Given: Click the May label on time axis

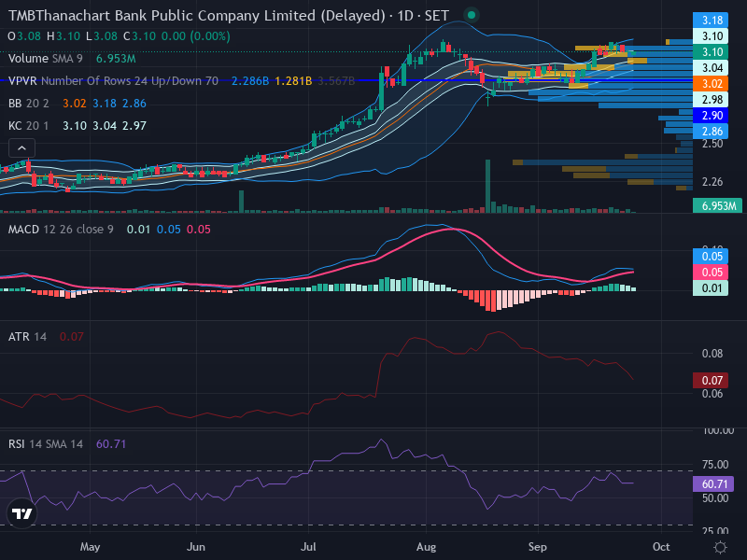Looking at the screenshot, I should coord(90,547).
